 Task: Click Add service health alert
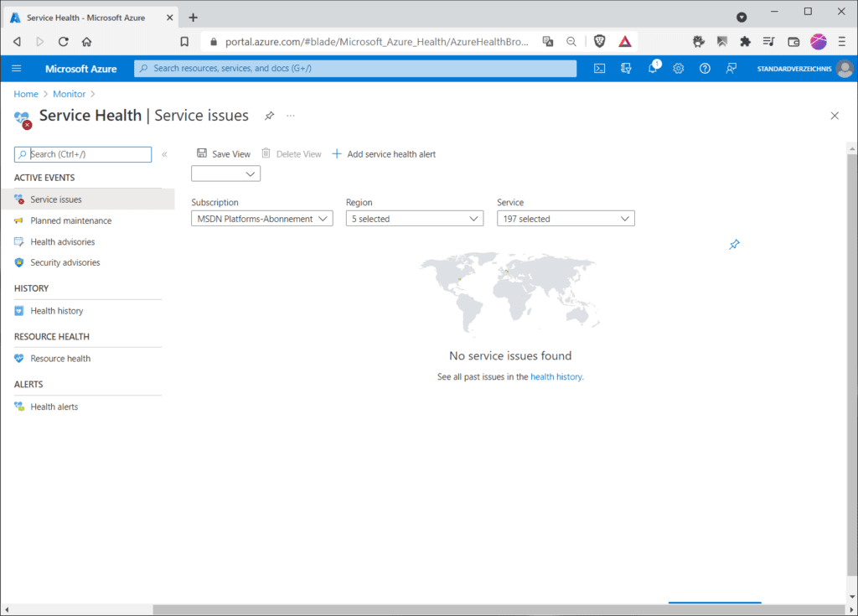pos(384,154)
